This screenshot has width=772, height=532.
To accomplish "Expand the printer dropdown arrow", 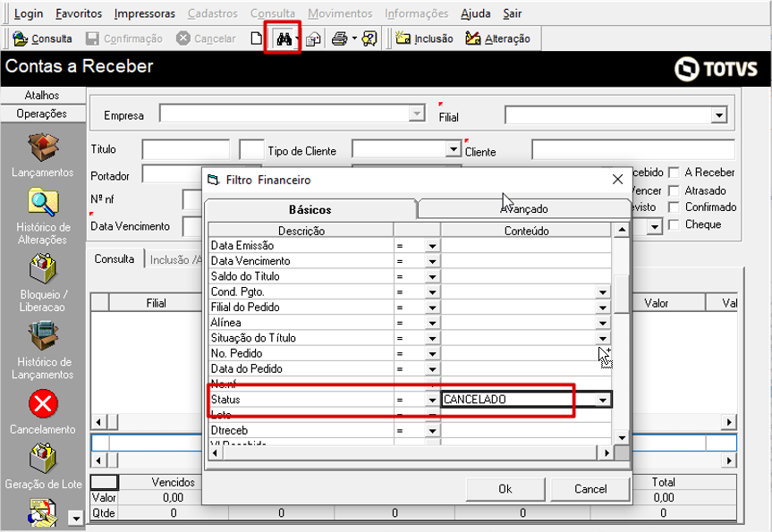I will pos(354,38).
